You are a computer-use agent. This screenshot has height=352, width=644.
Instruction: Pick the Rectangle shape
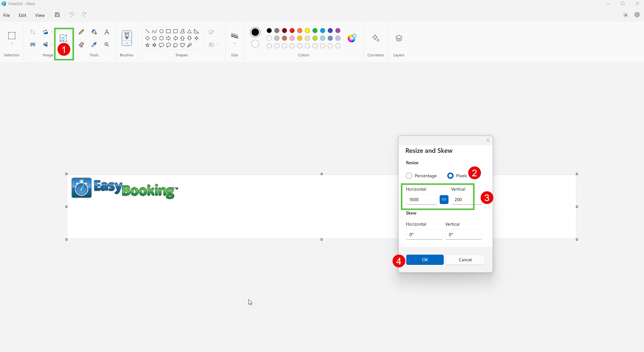(x=168, y=31)
